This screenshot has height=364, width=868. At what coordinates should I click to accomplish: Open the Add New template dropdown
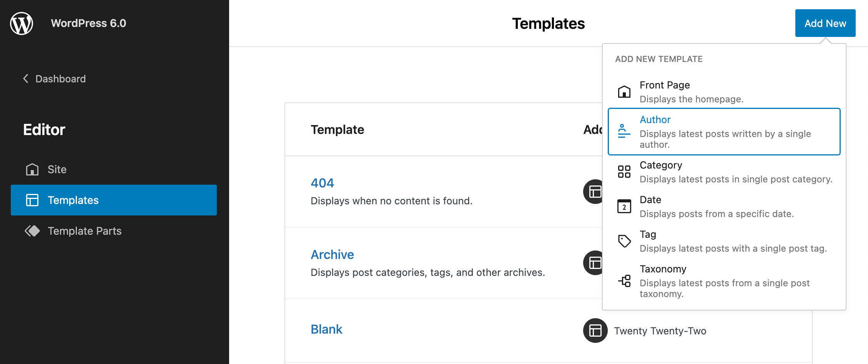[x=825, y=23]
